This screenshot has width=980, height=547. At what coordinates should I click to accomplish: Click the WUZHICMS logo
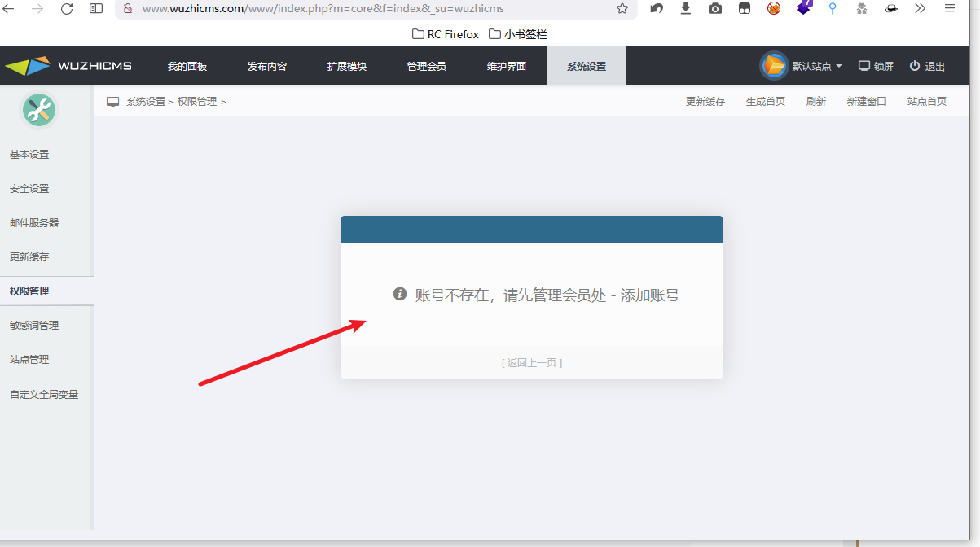click(x=68, y=66)
